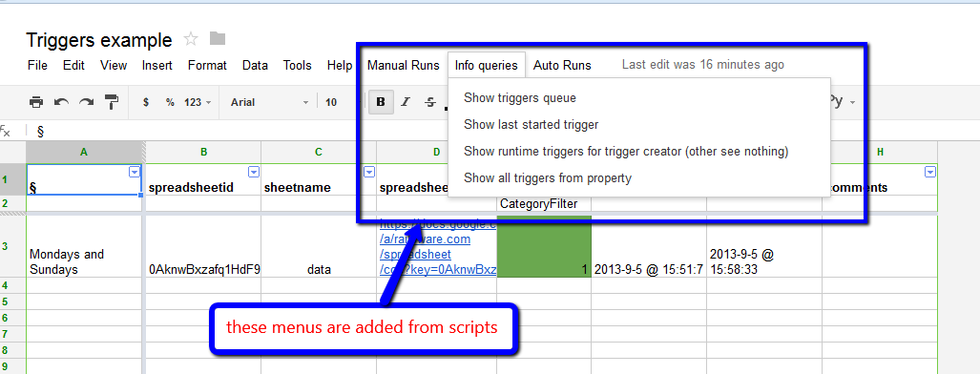Select the Paint format roller tool
Screen dimensions: 980x374
tap(112, 102)
